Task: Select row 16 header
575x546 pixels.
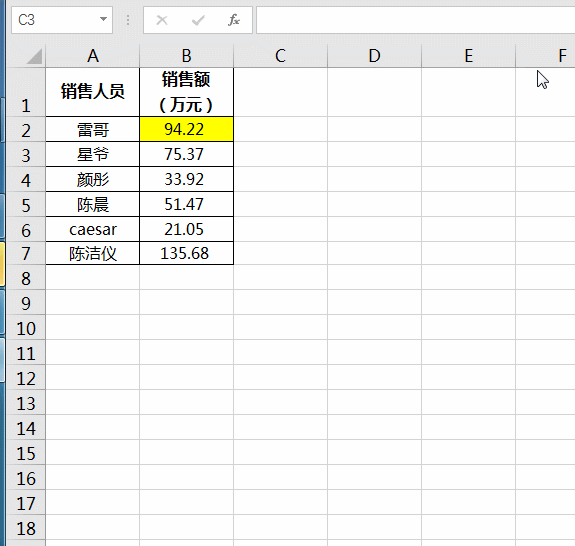Action: click(26, 477)
